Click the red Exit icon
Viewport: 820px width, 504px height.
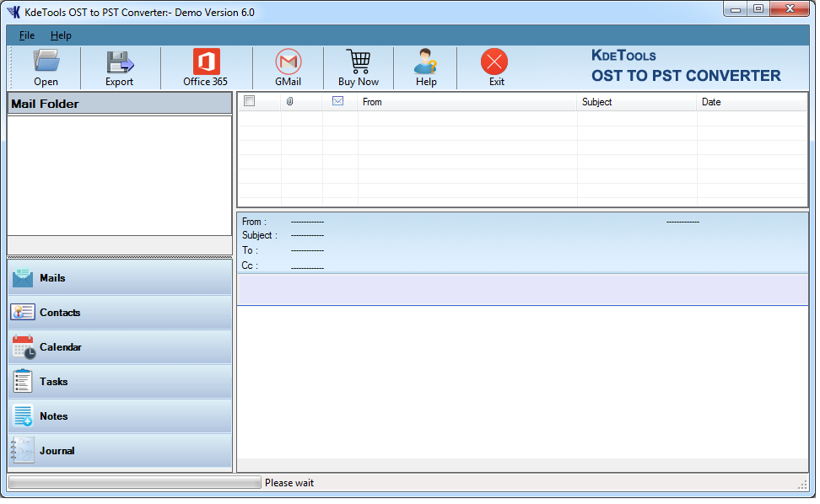tap(494, 62)
